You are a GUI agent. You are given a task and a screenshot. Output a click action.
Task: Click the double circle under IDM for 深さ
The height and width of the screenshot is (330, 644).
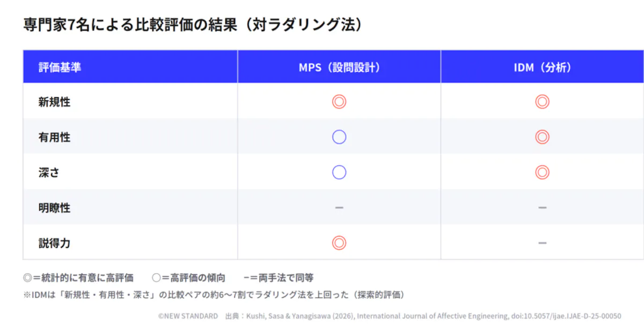[x=543, y=172]
